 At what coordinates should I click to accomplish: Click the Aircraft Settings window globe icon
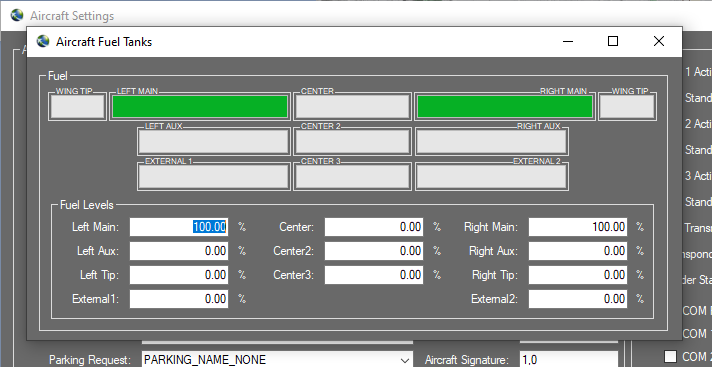point(17,15)
